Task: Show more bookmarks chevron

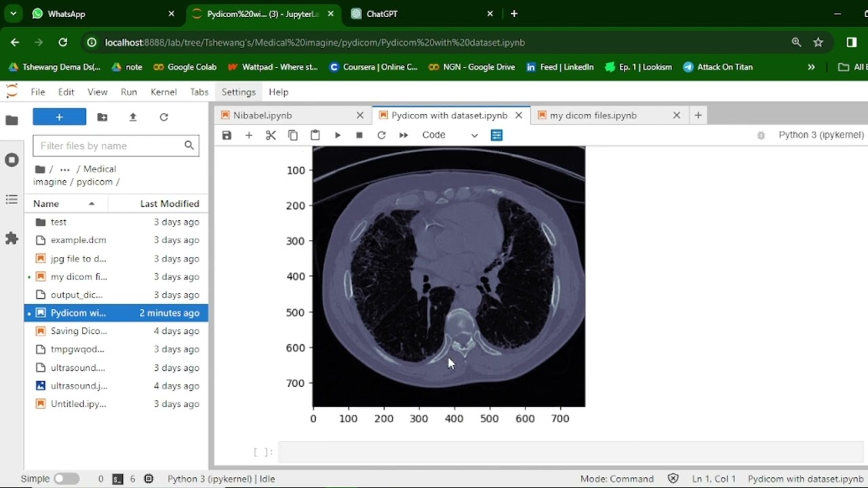Action: pos(811,67)
